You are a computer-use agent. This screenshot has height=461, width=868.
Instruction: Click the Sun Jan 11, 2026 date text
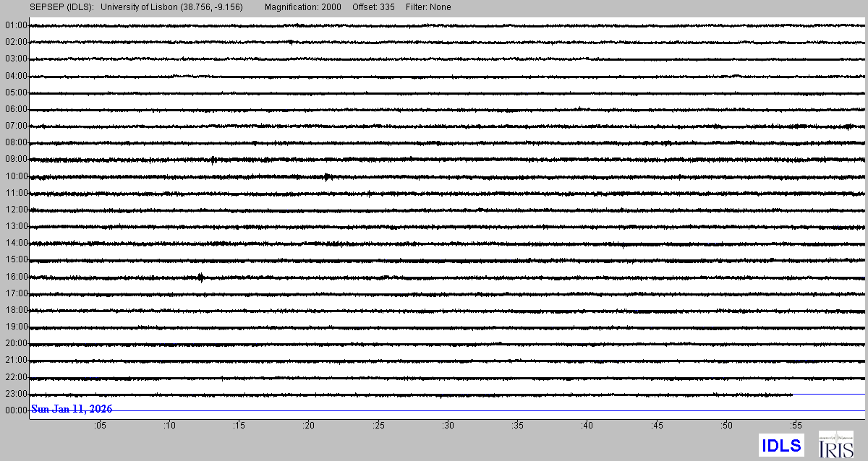tap(72, 409)
